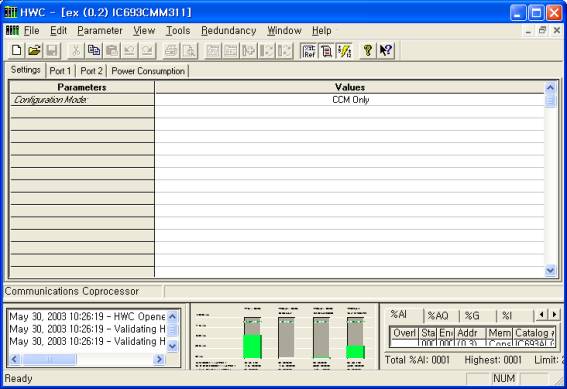Click parameter table scroll down arrow

pos(550,270)
